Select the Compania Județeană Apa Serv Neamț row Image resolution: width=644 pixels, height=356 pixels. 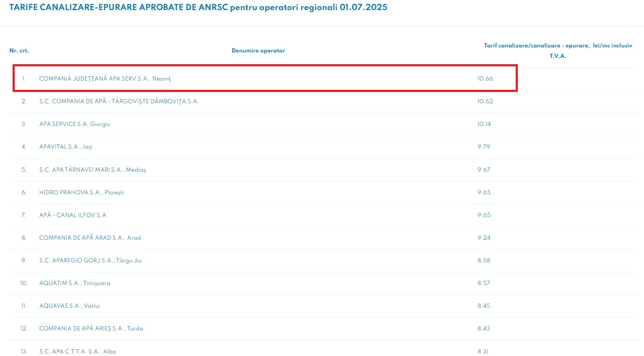point(105,79)
